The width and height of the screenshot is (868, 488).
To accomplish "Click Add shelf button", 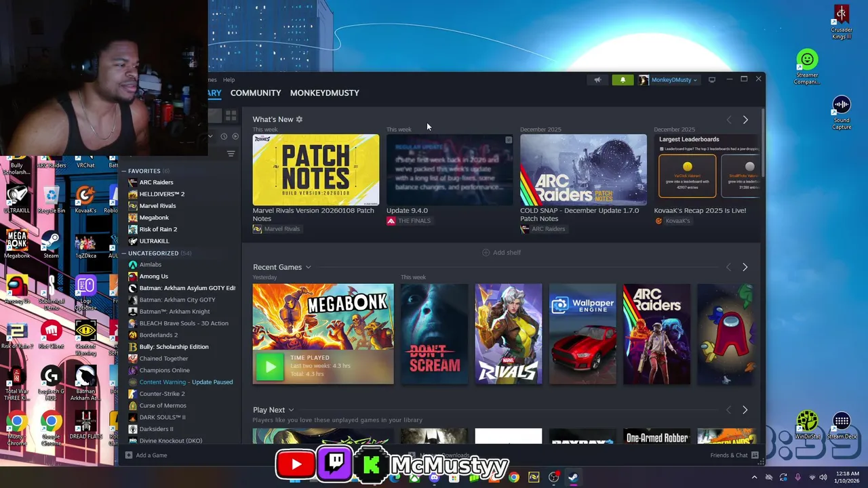I will [502, 252].
